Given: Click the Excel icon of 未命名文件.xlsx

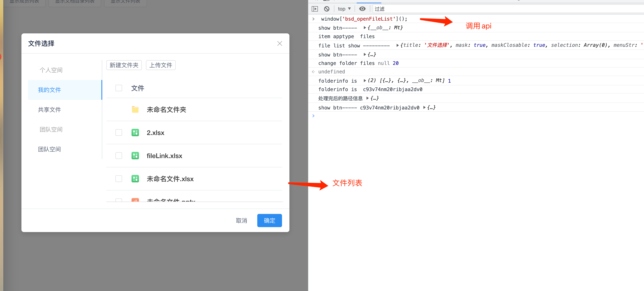Looking at the screenshot, I should 135,178.
